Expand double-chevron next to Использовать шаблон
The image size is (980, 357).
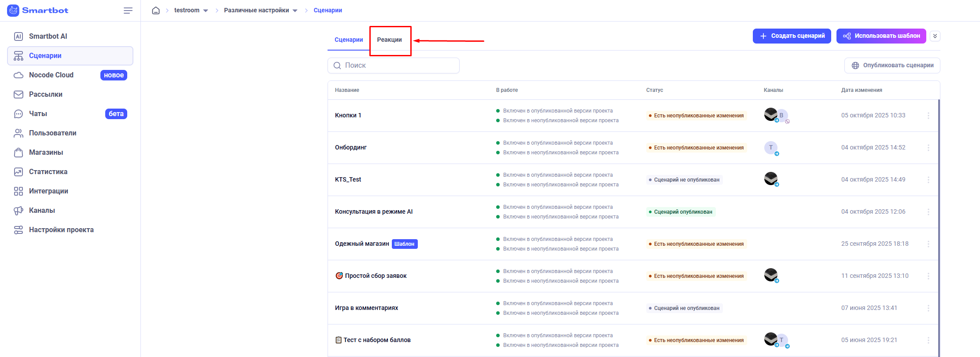(935, 36)
